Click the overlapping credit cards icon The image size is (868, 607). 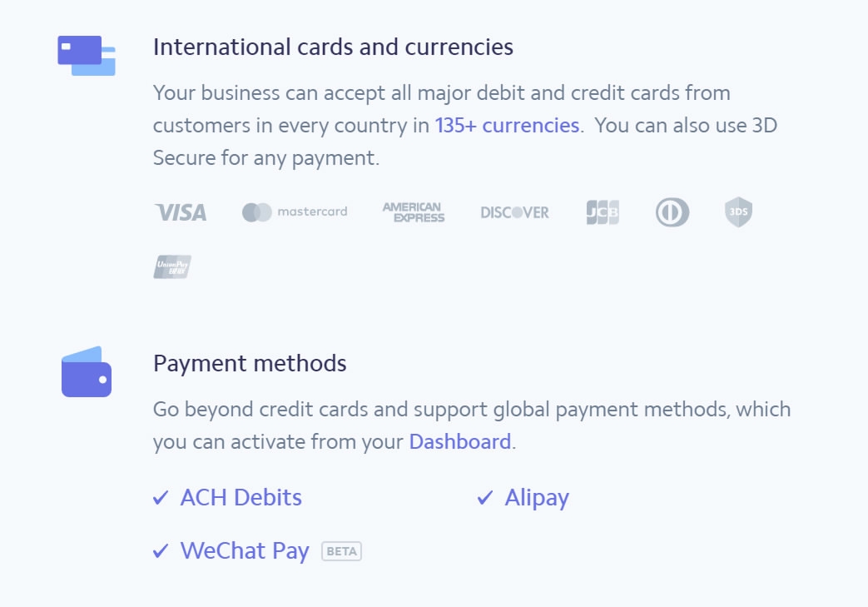coord(87,55)
